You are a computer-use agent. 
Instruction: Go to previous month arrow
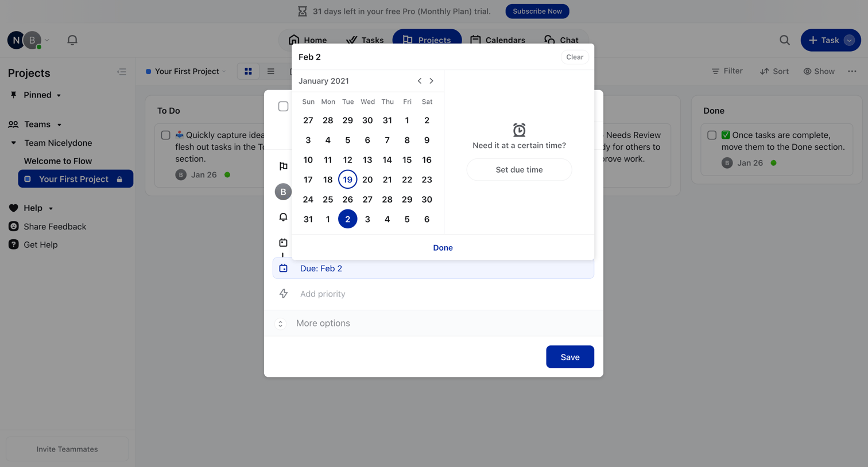point(420,81)
